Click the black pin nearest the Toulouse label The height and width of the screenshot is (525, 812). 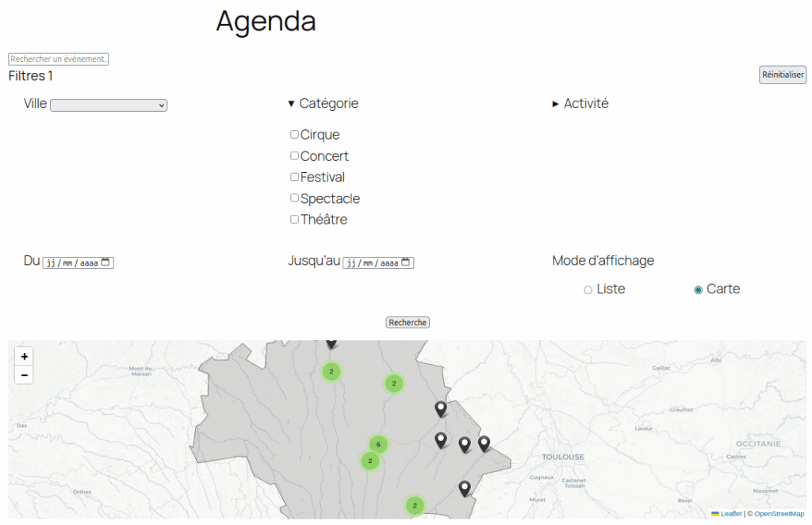[x=484, y=443]
